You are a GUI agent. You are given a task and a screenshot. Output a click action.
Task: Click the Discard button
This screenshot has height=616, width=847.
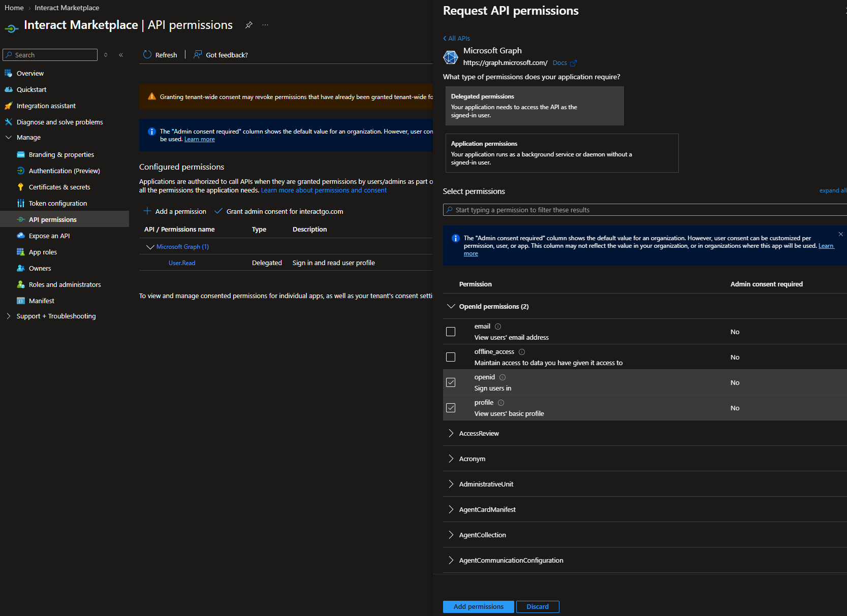tap(538, 606)
